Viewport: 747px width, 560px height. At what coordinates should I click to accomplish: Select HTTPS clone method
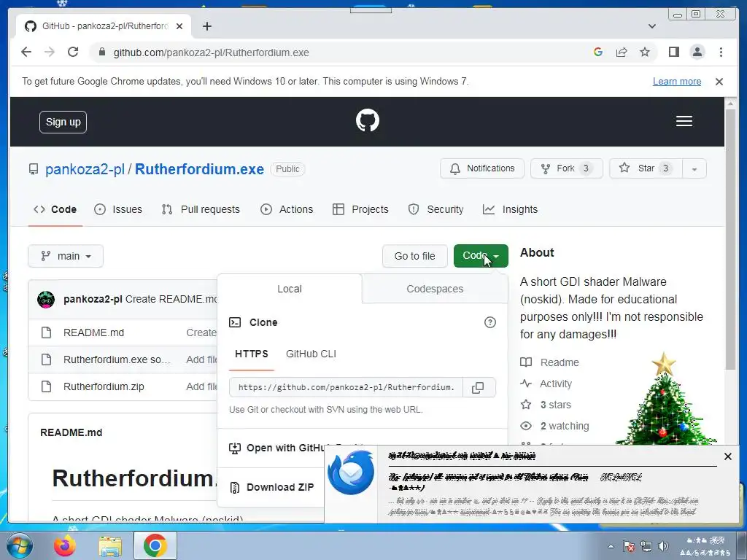252,354
